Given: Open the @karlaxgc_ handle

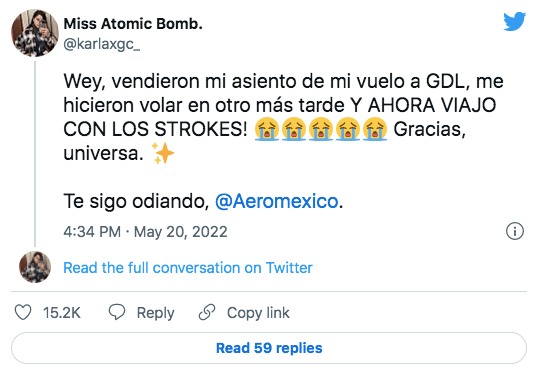Looking at the screenshot, I should [x=102, y=44].
